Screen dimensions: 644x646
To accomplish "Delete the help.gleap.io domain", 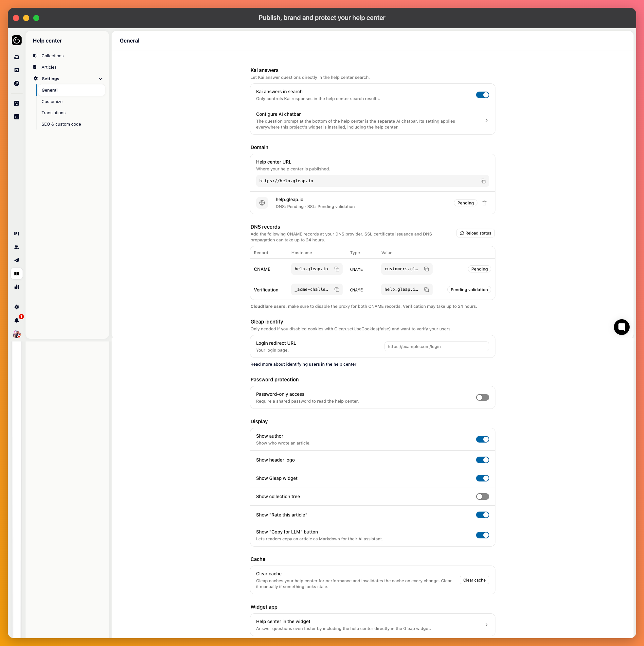I will tap(484, 203).
